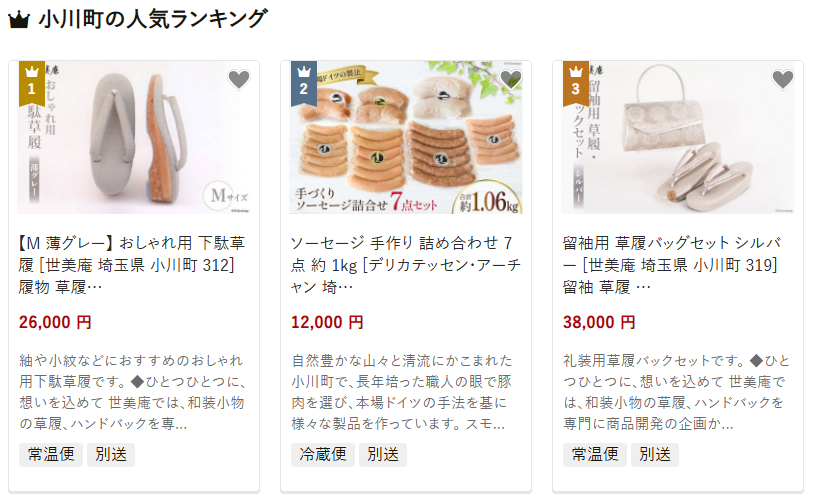Screen dimensions: 815x502
Task: Open the grey 下駄草履 product image
Action: [134, 137]
